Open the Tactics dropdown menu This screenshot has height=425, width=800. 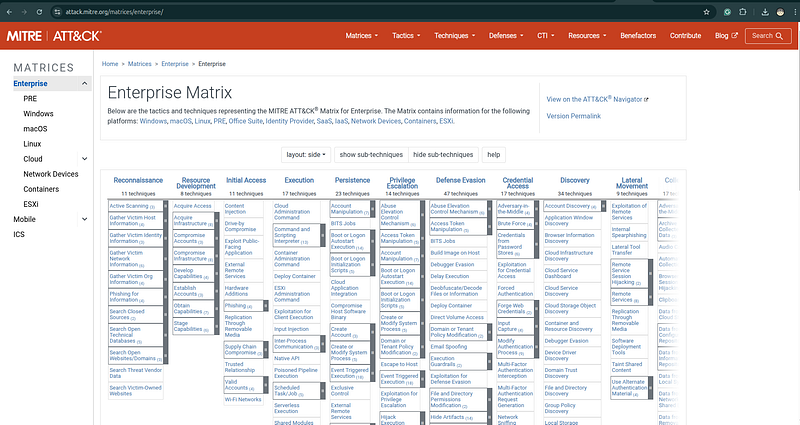(x=406, y=36)
